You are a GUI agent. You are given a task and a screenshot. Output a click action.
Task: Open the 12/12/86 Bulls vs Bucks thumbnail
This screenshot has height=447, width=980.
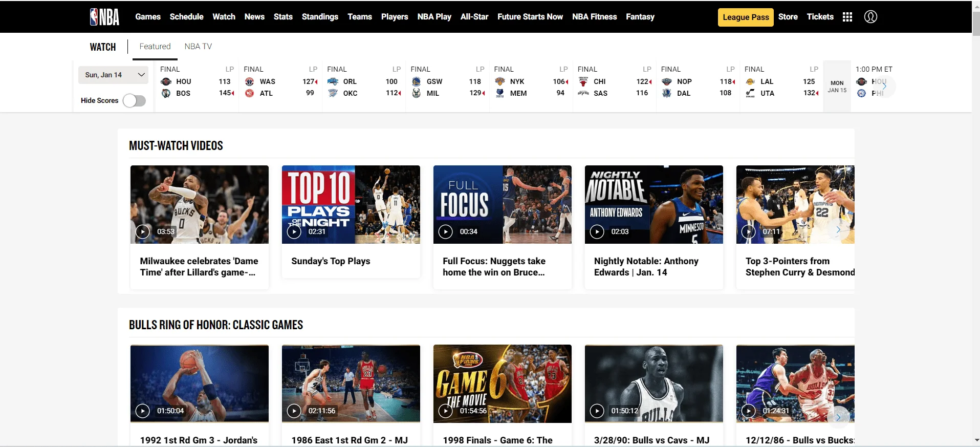[x=795, y=384]
